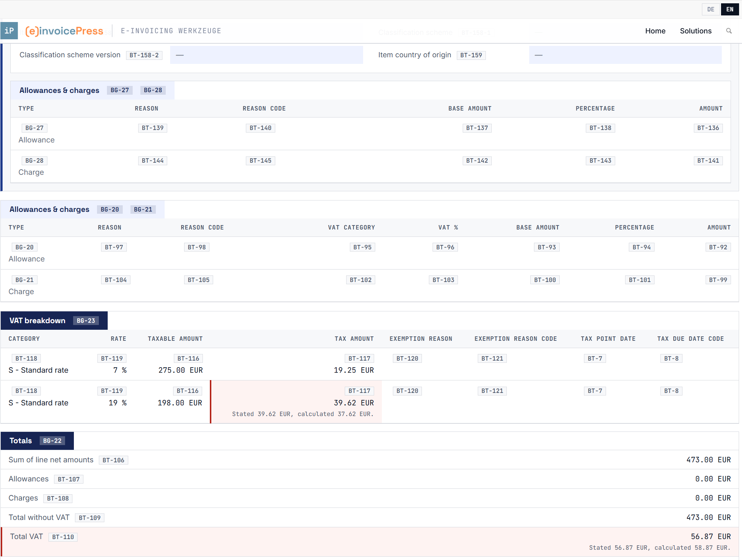The image size is (742, 560).
Task: Click the BG-20 tag in section header
Action: (110, 209)
